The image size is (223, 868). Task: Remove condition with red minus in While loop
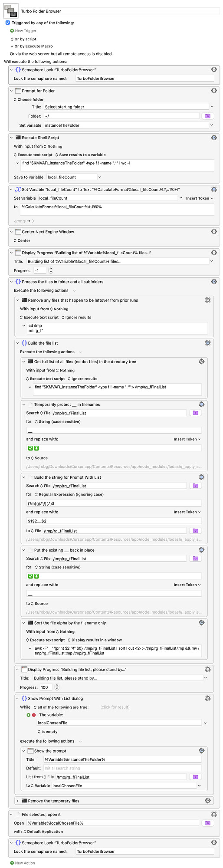(34, 715)
